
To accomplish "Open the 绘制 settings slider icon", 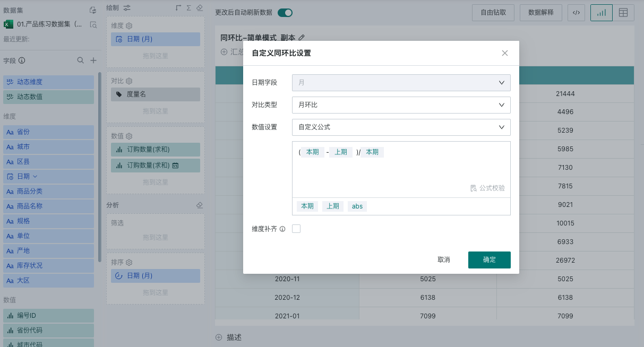I will [126, 8].
